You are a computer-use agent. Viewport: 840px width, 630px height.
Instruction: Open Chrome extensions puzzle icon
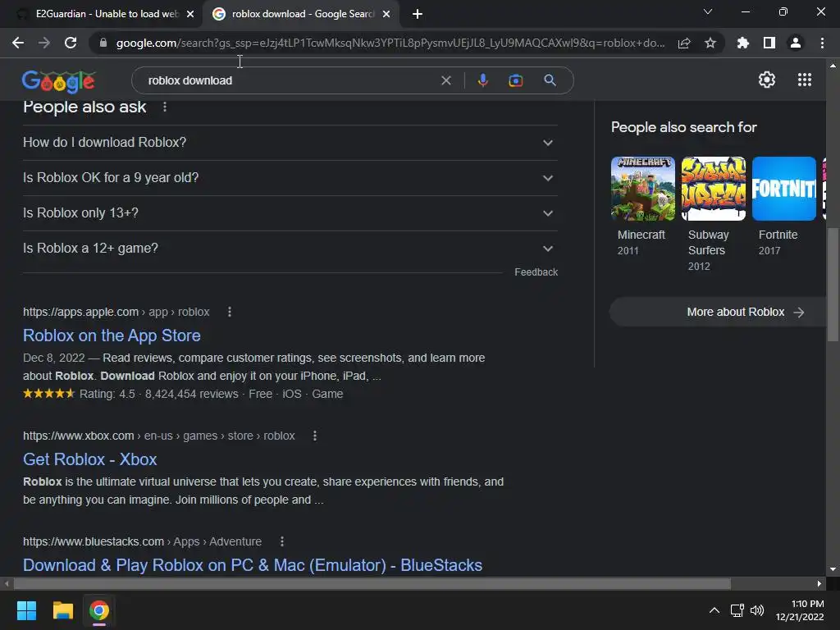[x=743, y=43]
